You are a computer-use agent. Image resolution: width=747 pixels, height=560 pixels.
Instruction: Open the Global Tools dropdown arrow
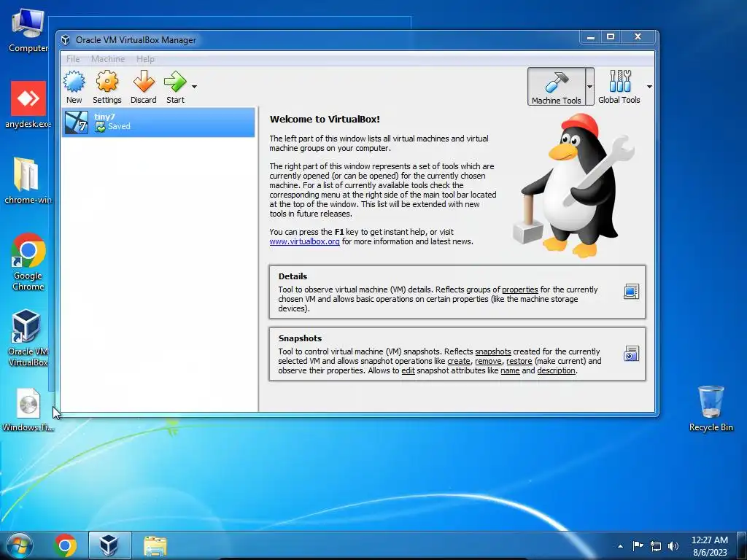pyautogui.click(x=649, y=87)
